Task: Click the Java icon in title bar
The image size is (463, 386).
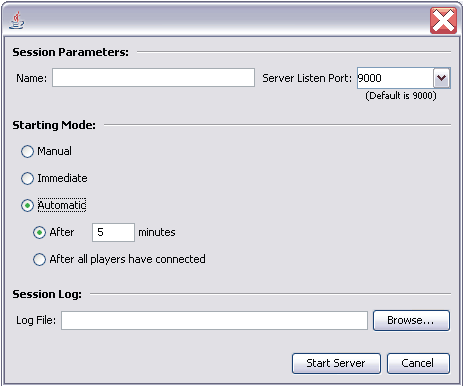Action: pyautogui.click(x=17, y=21)
